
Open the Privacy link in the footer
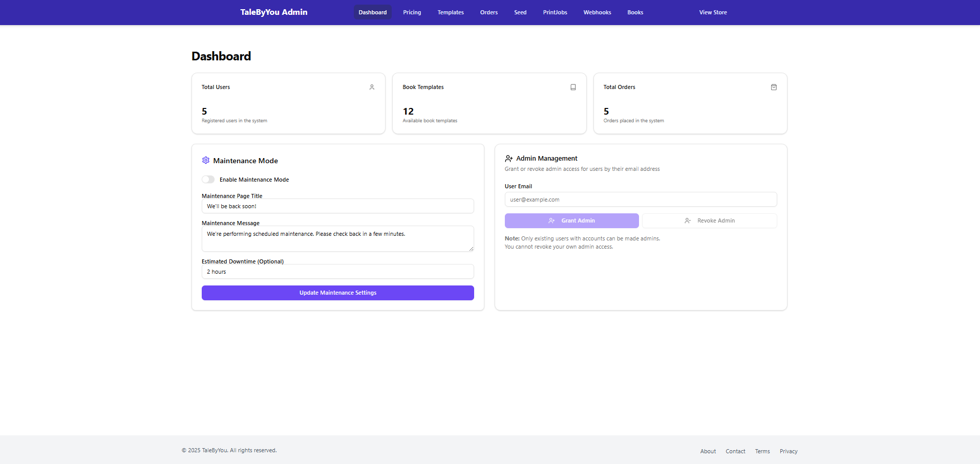(788, 451)
